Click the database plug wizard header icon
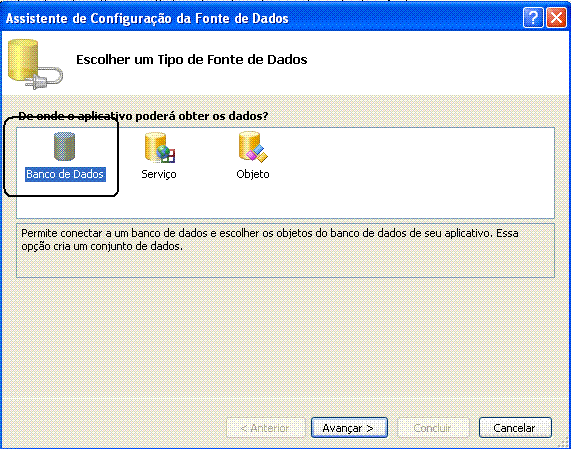The height and width of the screenshot is (449, 571). pos(35,64)
